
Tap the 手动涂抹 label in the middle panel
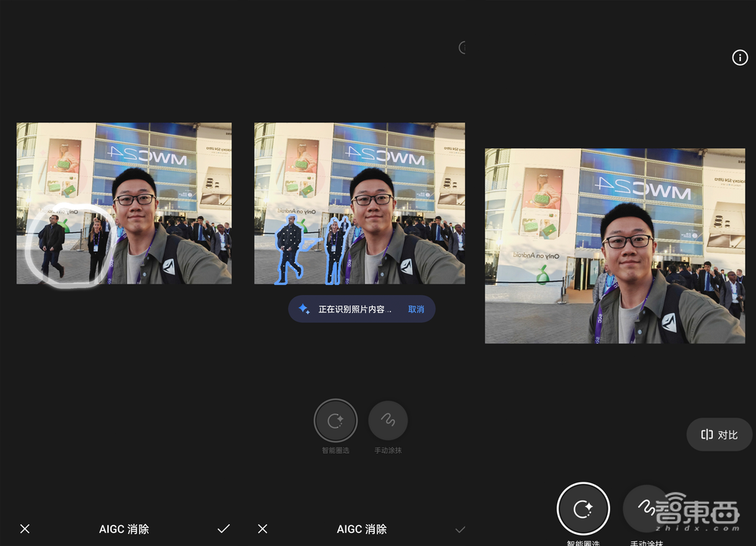tap(388, 451)
